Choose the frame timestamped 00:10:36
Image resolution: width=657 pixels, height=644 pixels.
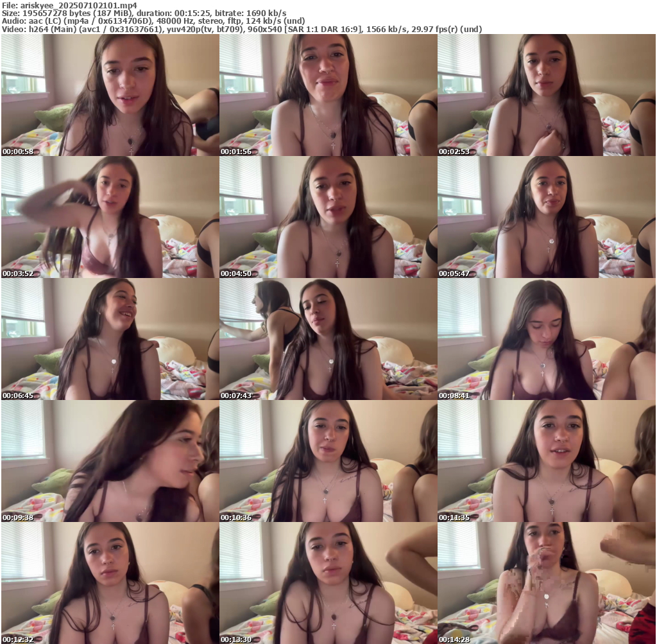pyautogui.click(x=328, y=461)
